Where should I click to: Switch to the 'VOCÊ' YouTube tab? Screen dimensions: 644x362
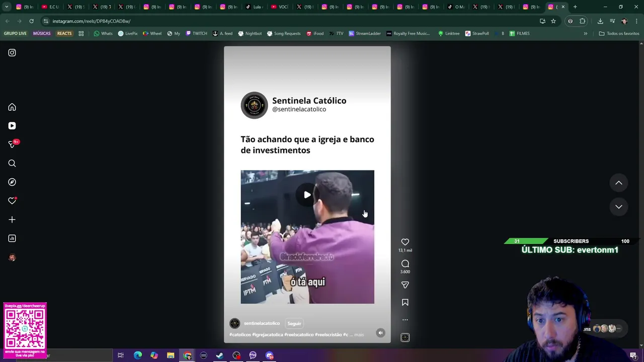[x=280, y=7]
